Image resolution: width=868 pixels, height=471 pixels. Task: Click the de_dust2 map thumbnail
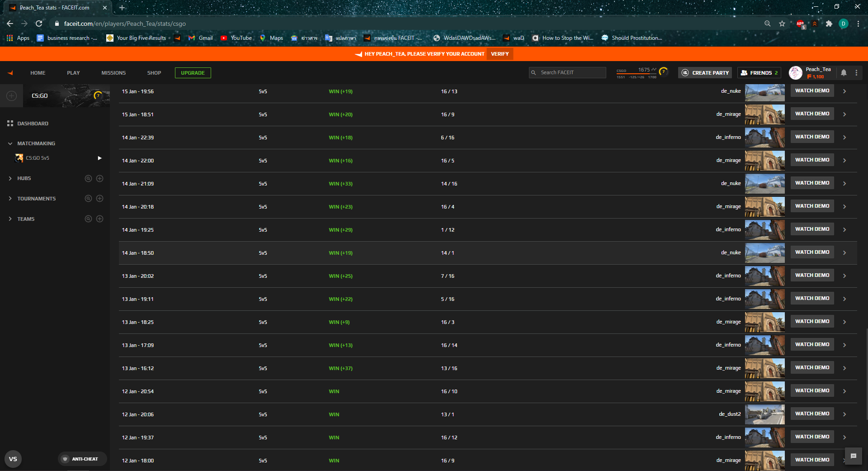click(x=765, y=414)
